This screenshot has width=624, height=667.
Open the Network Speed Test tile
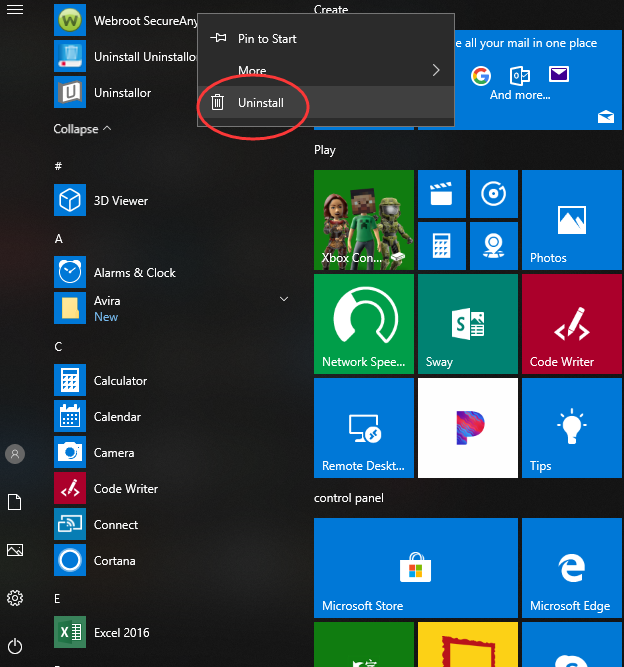pyautogui.click(x=364, y=324)
